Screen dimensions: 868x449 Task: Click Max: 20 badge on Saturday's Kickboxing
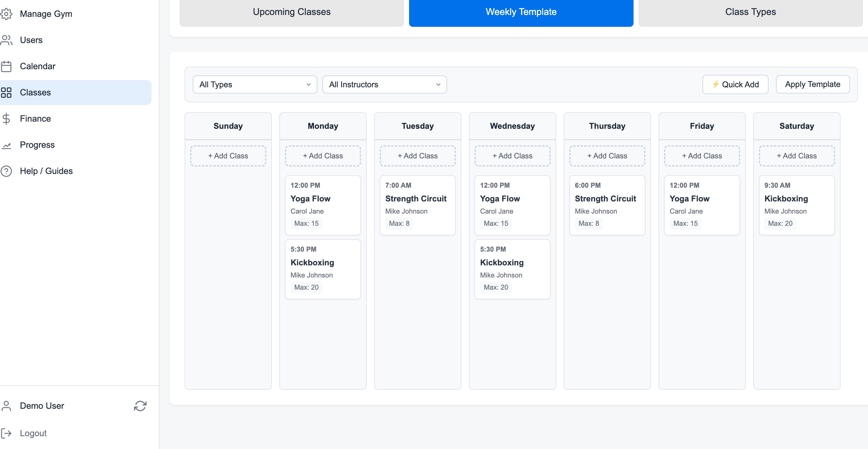780,224
